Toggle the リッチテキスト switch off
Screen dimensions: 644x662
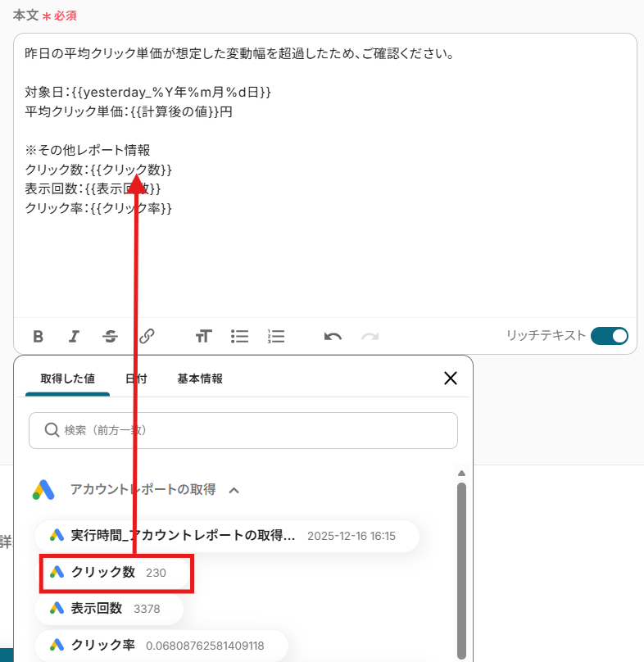click(x=610, y=336)
